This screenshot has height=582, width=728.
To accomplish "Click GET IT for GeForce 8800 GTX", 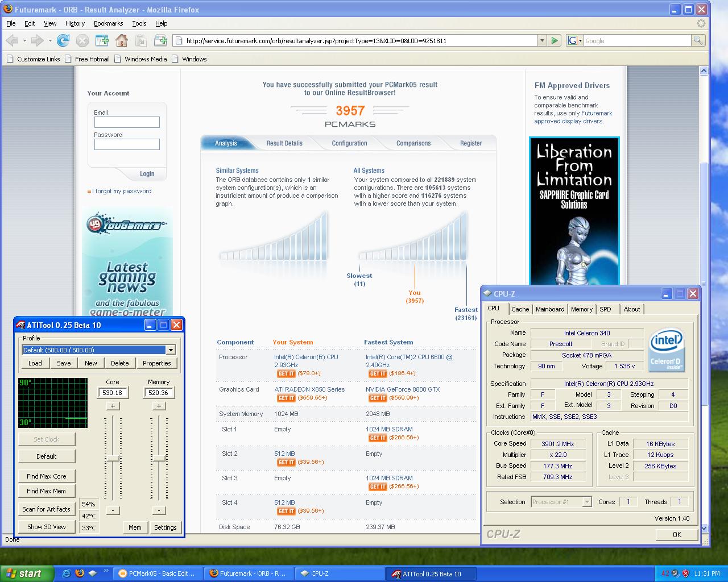I will pyautogui.click(x=378, y=398).
